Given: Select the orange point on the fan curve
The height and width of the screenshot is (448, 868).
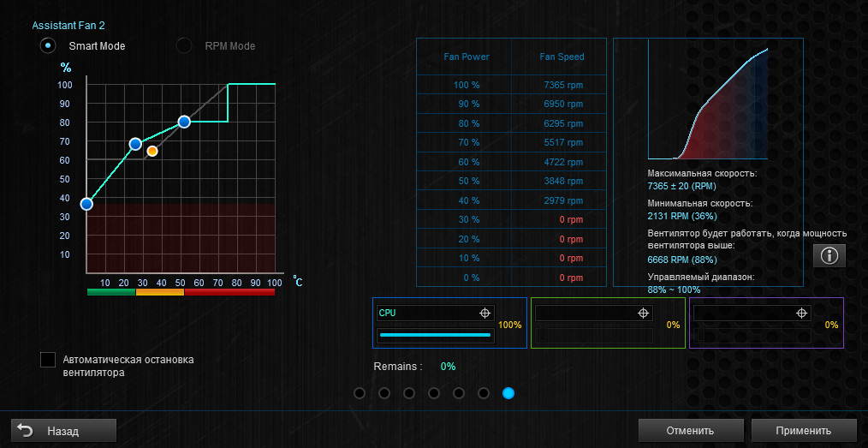Looking at the screenshot, I should 152,151.
